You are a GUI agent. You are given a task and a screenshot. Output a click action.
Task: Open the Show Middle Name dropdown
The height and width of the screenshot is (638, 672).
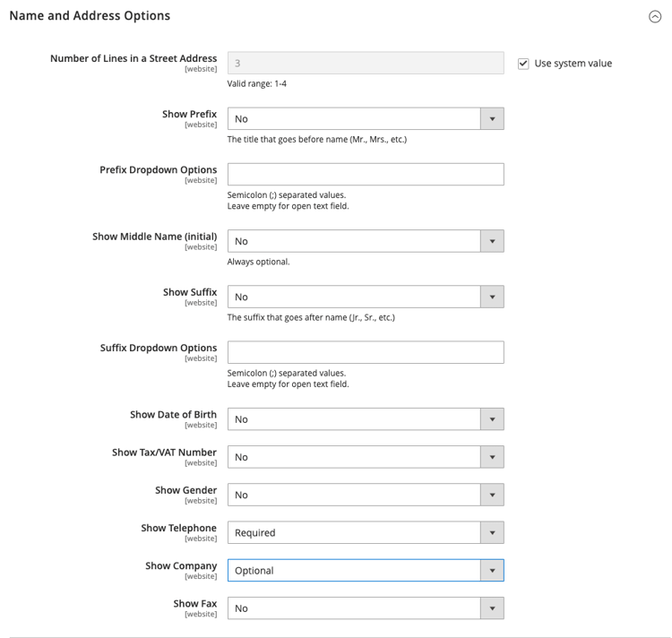coord(365,242)
